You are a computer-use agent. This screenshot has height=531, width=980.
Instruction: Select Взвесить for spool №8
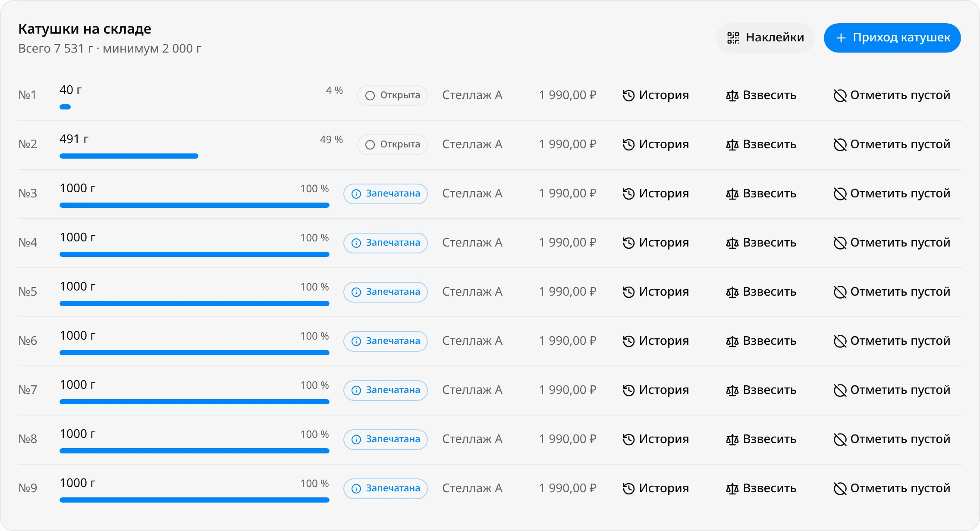coord(761,439)
